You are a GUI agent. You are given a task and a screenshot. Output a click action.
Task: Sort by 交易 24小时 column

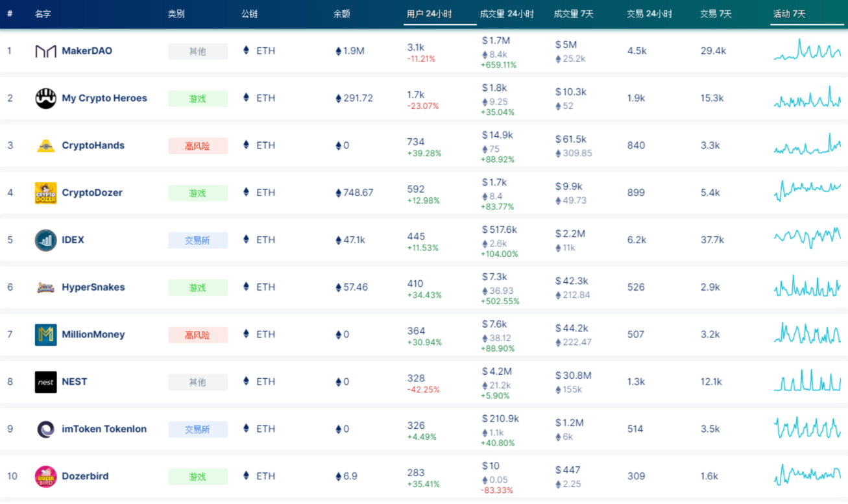pyautogui.click(x=649, y=14)
